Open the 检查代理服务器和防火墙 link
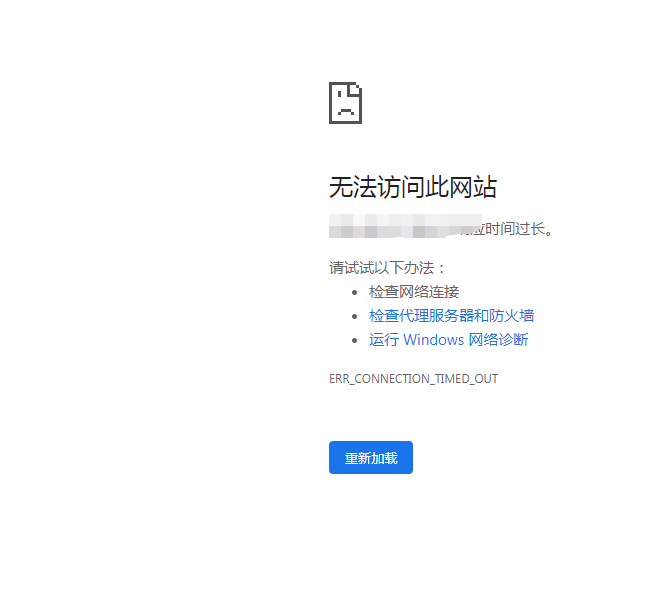 point(451,315)
